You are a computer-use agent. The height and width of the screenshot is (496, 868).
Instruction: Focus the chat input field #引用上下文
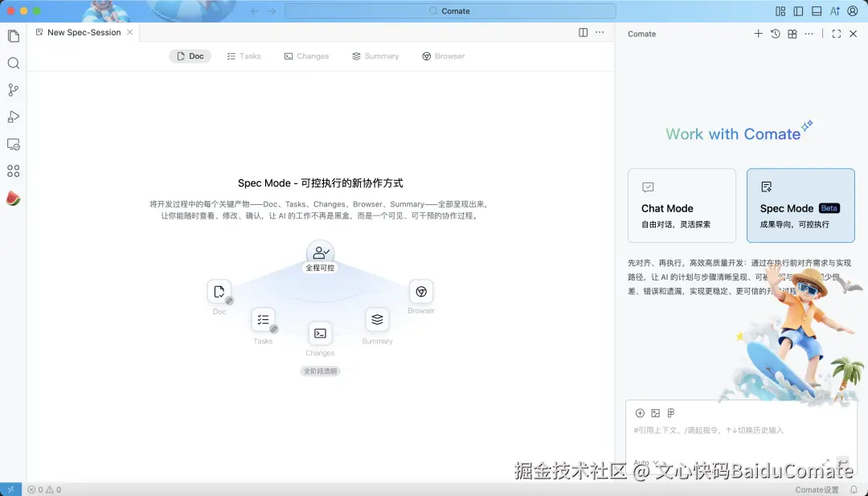(739, 430)
